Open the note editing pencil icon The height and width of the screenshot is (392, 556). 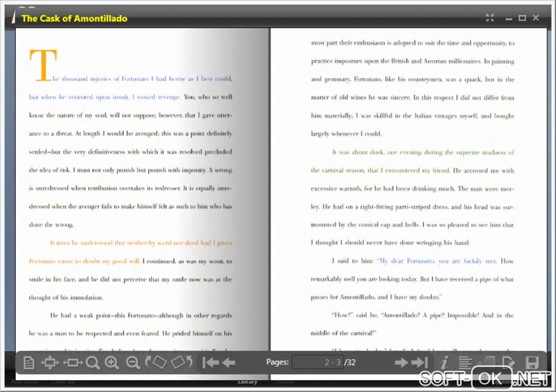coord(509,363)
